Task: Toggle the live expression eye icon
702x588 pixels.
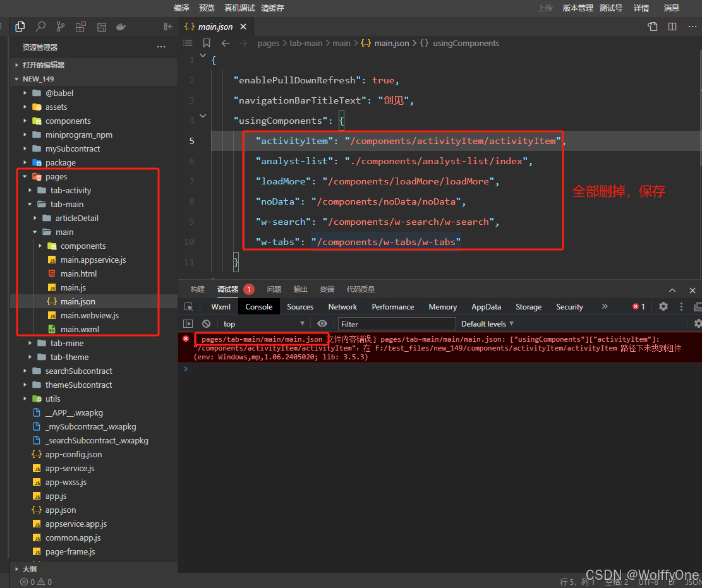Action: tap(322, 323)
